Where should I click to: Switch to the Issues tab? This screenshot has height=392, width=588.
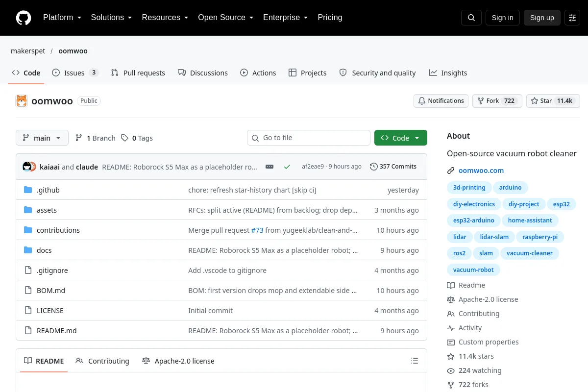75,73
